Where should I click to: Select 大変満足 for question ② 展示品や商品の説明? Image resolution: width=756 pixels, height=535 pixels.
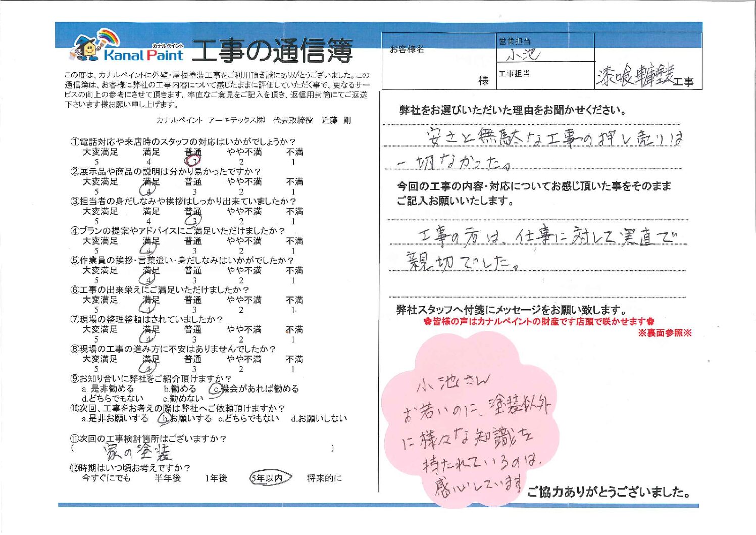click(x=99, y=182)
